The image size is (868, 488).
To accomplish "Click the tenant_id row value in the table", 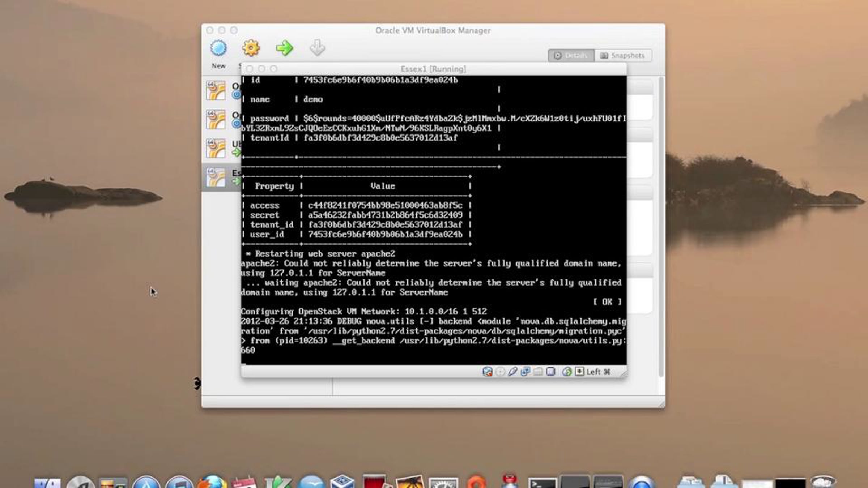I will coord(385,225).
